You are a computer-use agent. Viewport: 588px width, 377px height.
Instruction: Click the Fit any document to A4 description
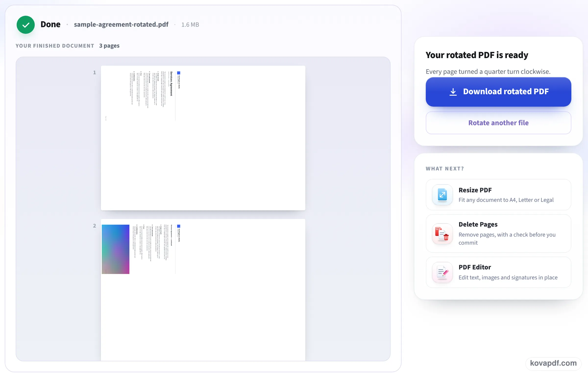click(506, 200)
